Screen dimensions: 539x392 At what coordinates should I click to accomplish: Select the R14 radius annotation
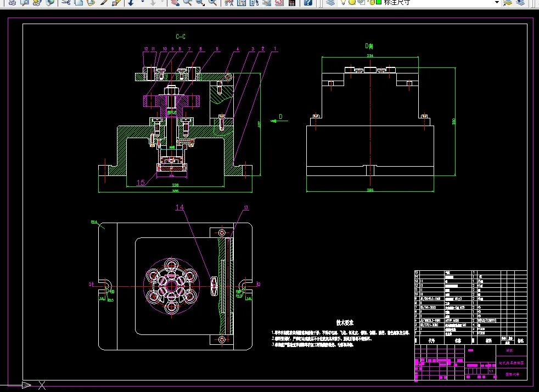(x=94, y=222)
